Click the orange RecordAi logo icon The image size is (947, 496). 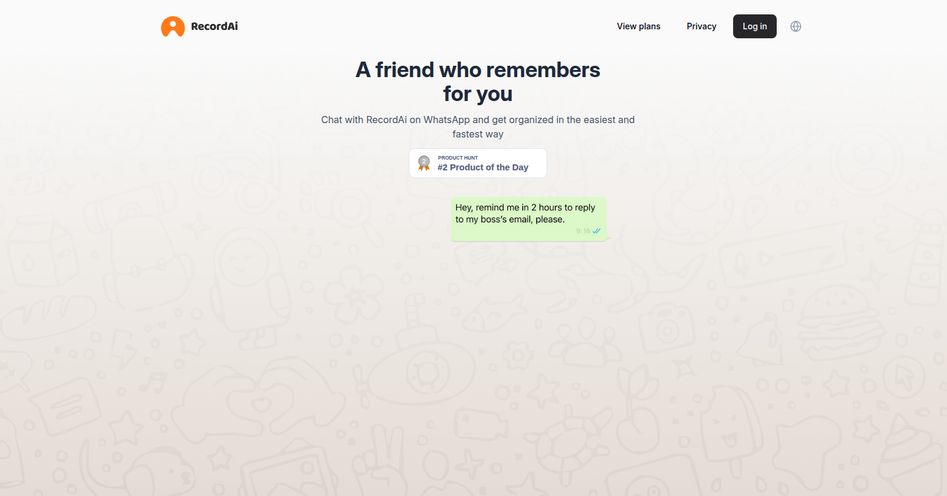[173, 27]
